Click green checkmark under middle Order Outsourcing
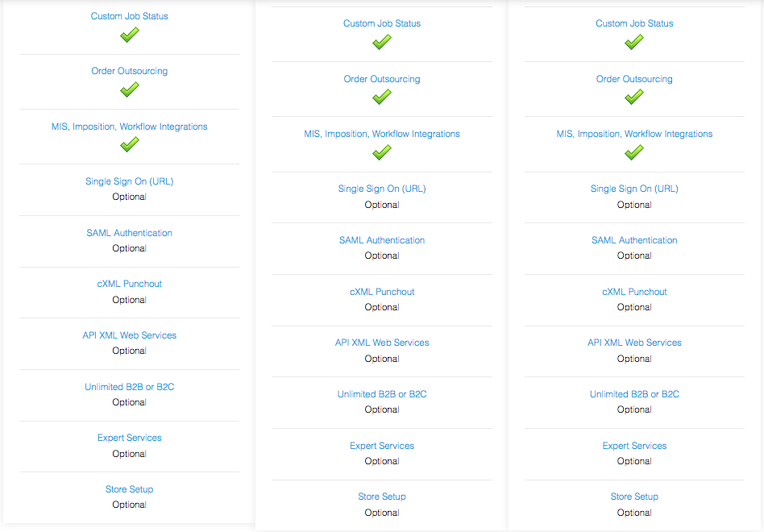 382,97
